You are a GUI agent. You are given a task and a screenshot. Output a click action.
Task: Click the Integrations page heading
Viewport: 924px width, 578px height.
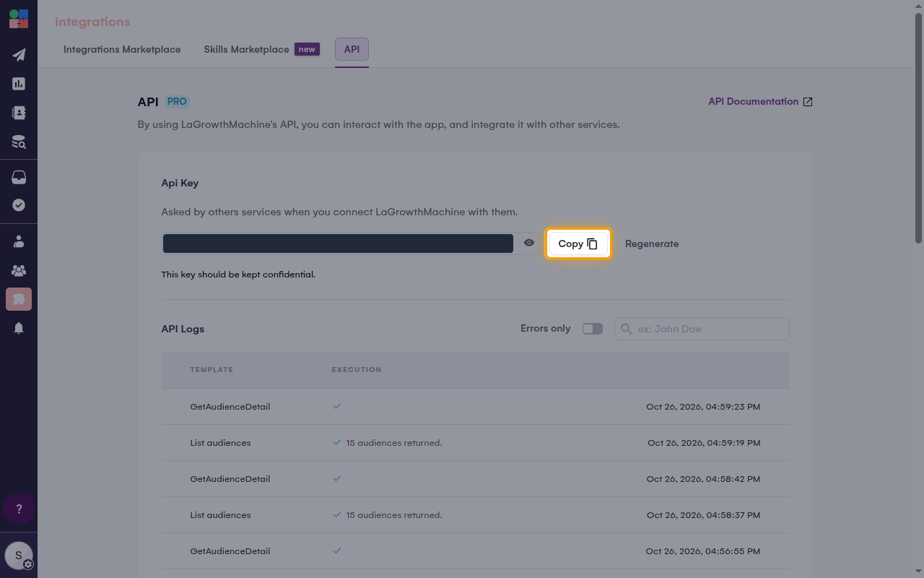pyautogui.click(x=92, y=22)
